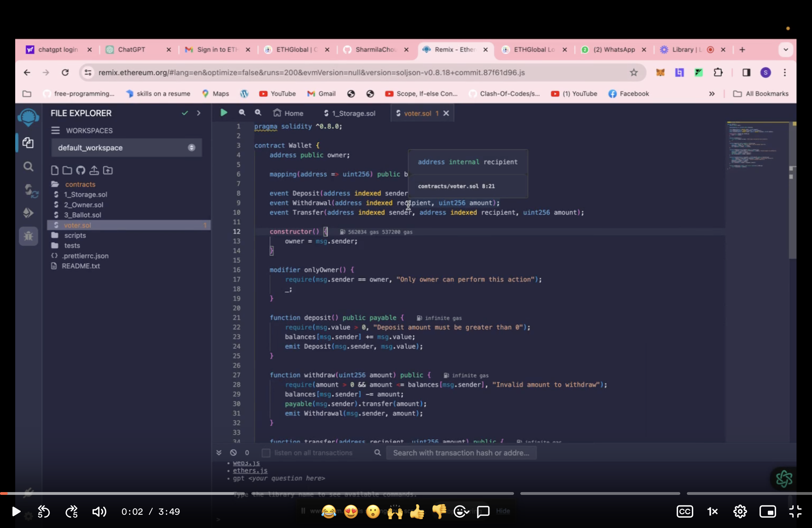Zoom out the editor font
The height and width of the screenshot is (528, 812).
pyautogui.click(x=242, y=112)
